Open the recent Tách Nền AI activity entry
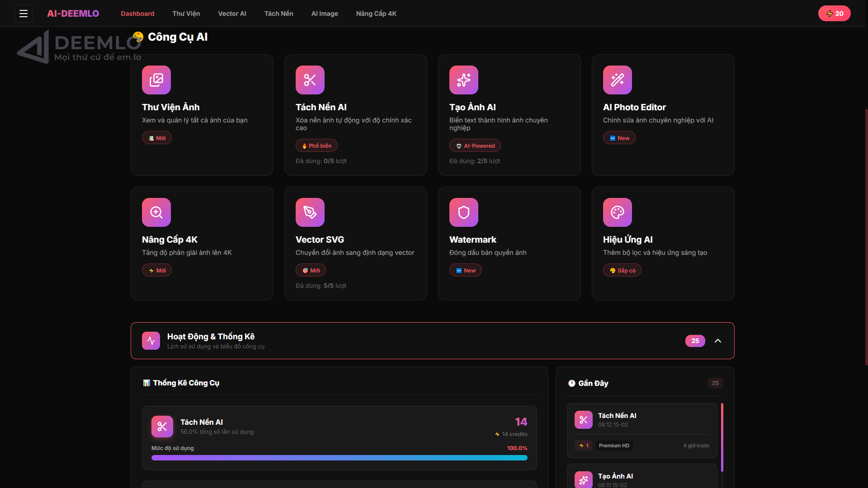The width and height of the screenshot is (868, 488). point(642,430)
